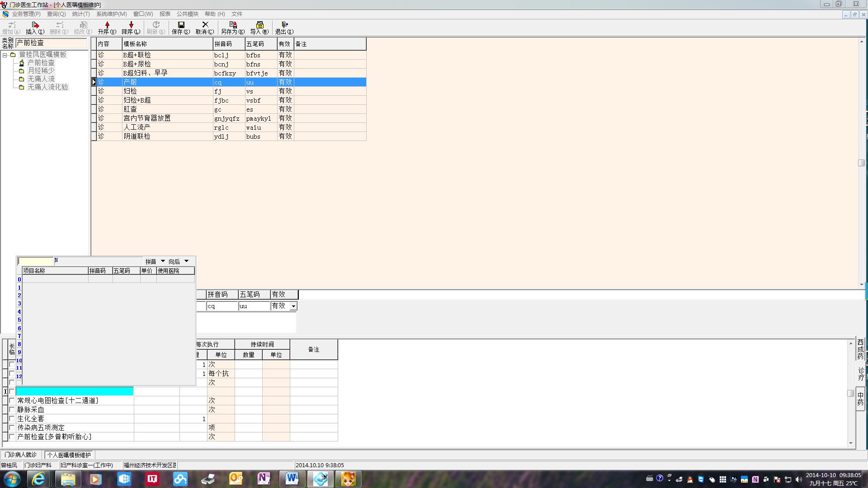
Task: Click the 升序 move-up arrow icon
Action: (x=107, y=25)
